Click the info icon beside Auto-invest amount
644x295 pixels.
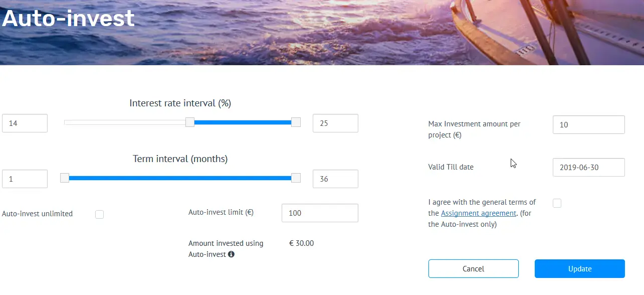pyautogui.click(x=231, y=254)
